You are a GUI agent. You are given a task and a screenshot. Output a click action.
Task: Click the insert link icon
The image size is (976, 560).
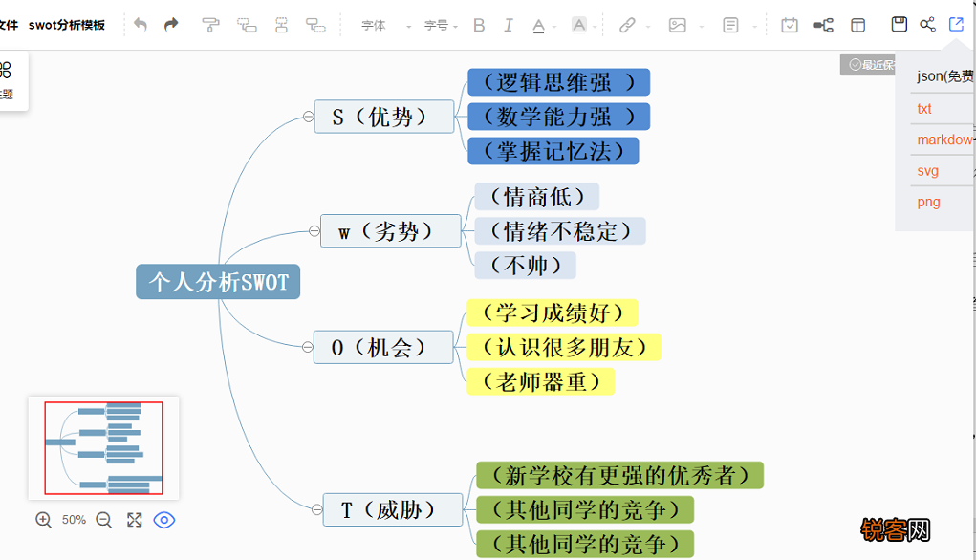point(627,25)
